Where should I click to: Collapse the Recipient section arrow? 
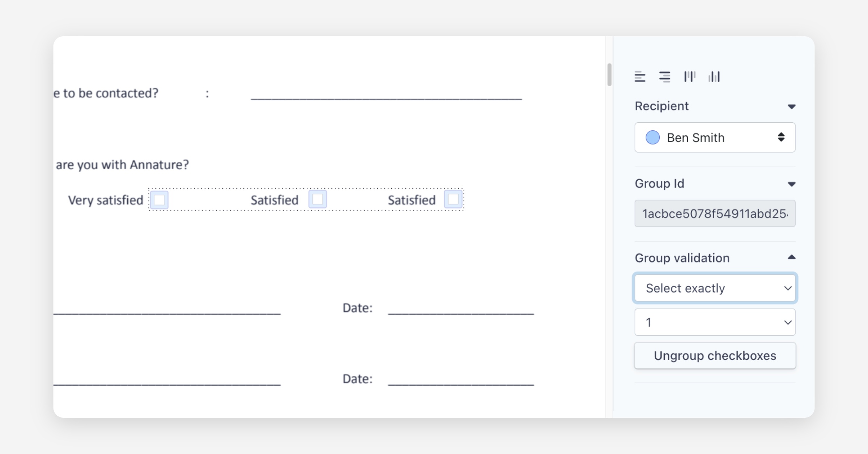(791, 106)
